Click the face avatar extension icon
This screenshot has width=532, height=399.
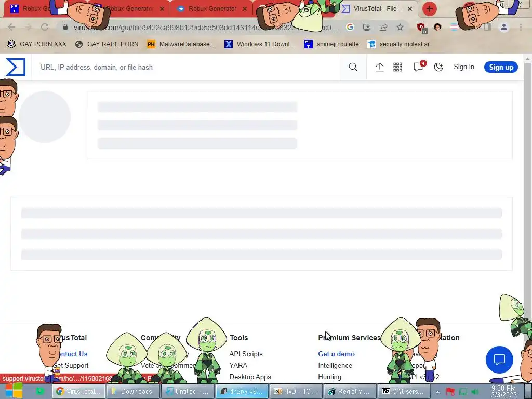[x=437, y=27]
